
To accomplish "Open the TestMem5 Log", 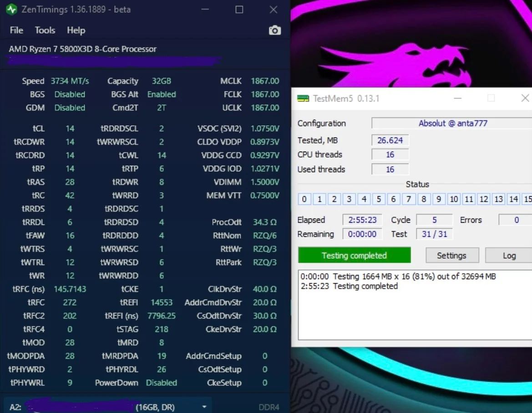I will [x=509, y=255].
